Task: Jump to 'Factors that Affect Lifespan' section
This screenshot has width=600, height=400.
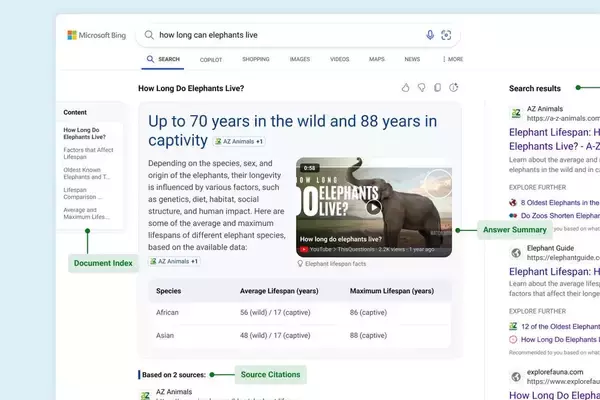Action: click(90, 152)
